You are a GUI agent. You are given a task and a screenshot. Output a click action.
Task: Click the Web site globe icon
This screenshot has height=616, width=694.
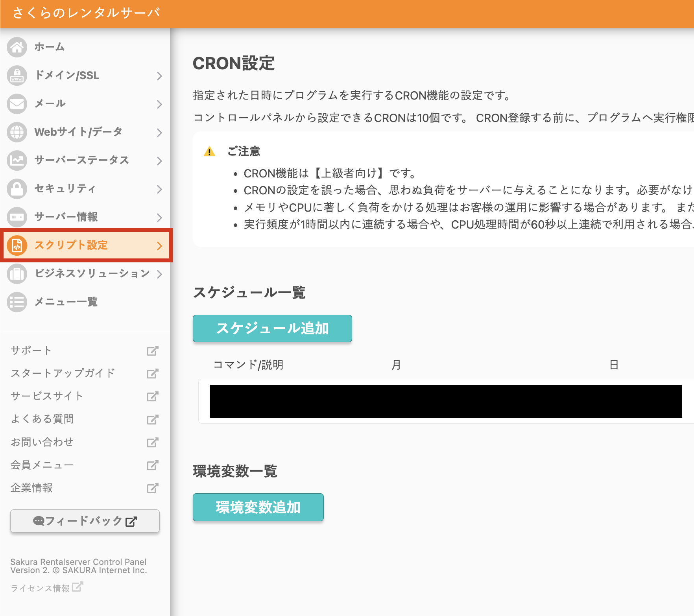(x=17, y=132)
